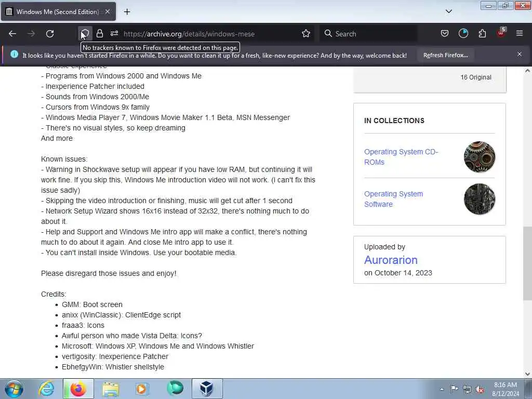Click 'vertigosity: Inexperience Patcher' credit
Viewport: 532px width, 399px height.
[x=115, y=356]
